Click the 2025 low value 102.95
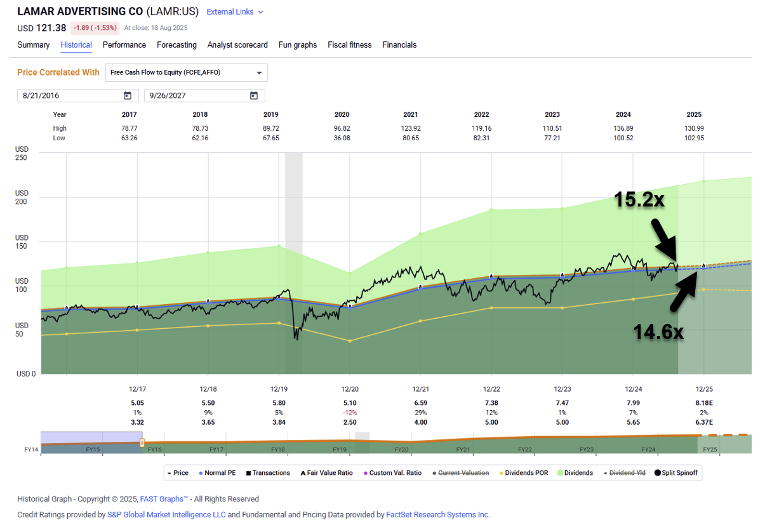 (x=694, y=138)
